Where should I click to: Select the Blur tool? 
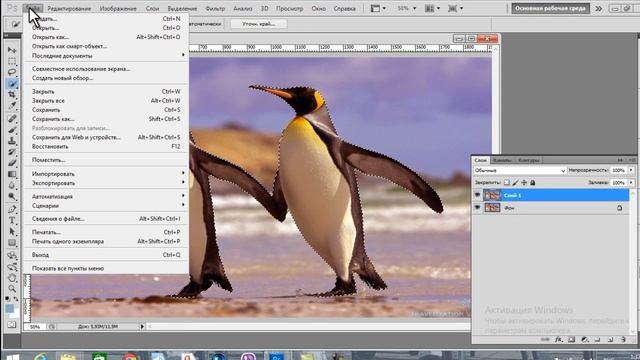coord(12,185)
